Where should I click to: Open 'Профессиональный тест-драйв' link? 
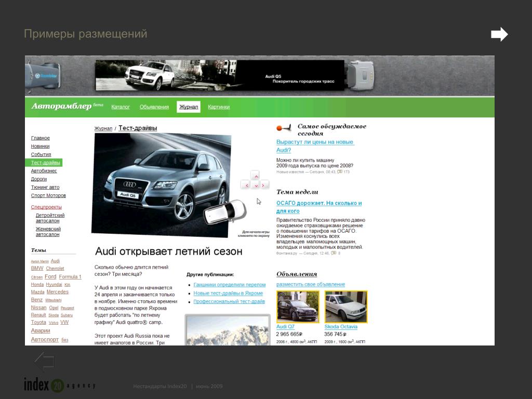229,301
